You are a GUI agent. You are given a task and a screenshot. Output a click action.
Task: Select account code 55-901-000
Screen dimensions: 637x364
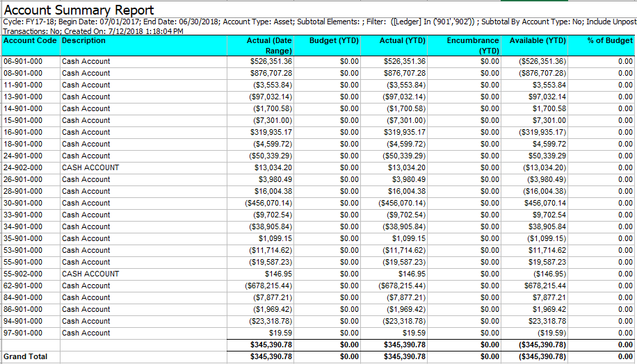[x=23, y=262]
